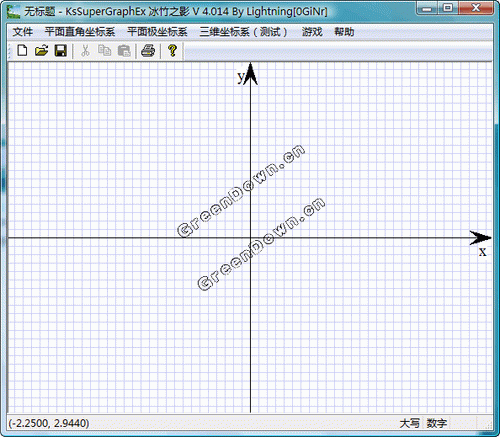Open the 文件 menu

tap(23, 32)
